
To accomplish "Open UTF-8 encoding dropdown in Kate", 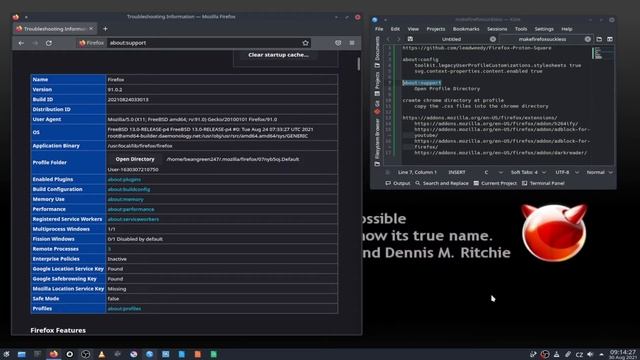I will [567, 172].
